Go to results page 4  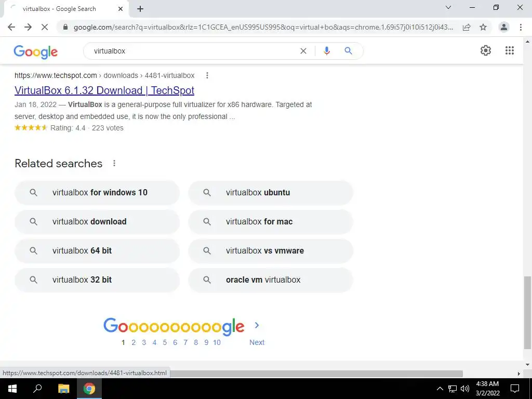click(x=154, y=342)
